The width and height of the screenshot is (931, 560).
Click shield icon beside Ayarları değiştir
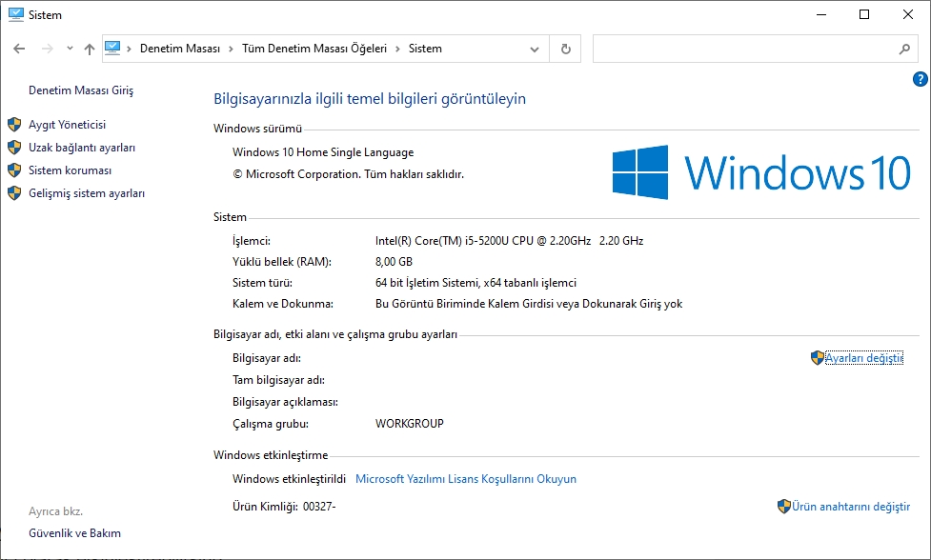click(818, 358)
